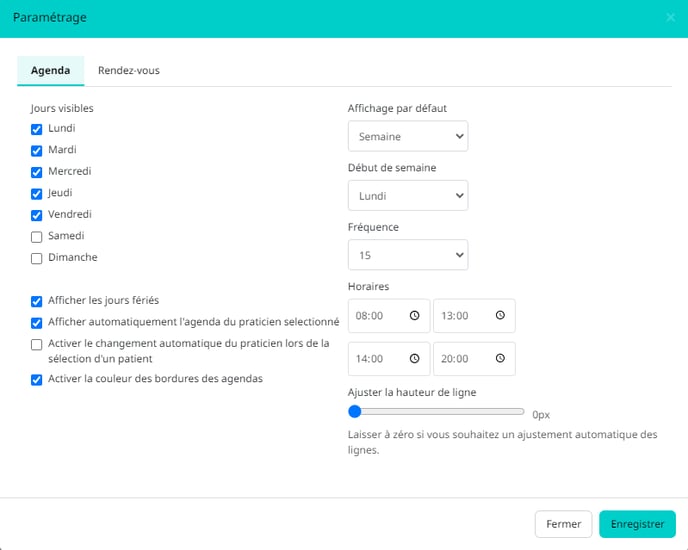688x550 pixels.
Task: Open time picker clock for 13:00 field
Action: coord(500,315)
